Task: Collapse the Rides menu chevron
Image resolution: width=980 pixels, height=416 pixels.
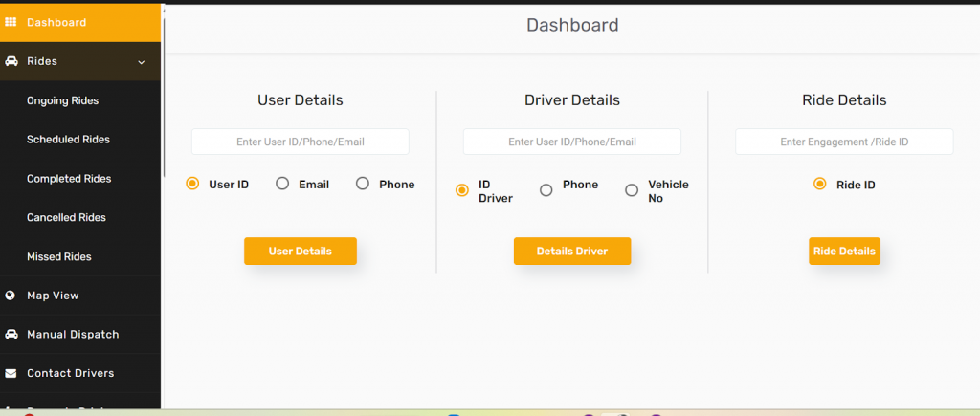Action: (x=142, y=62)
